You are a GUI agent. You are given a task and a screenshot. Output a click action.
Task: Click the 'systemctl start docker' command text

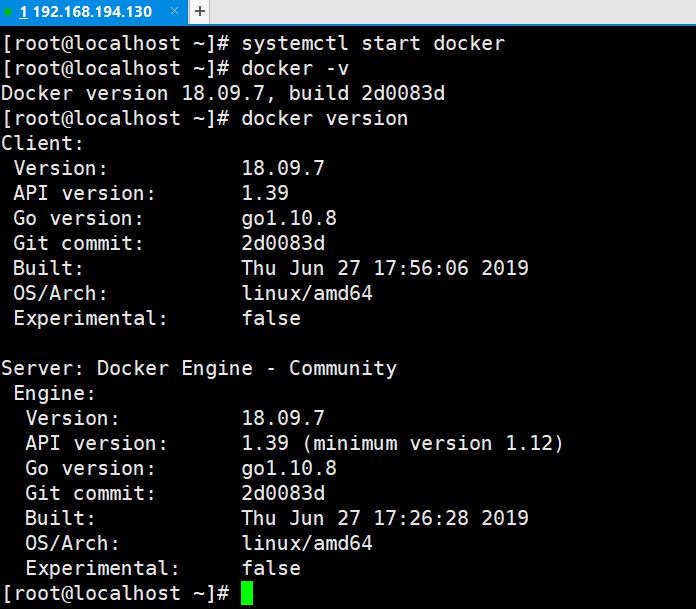(x=373, y=44)
